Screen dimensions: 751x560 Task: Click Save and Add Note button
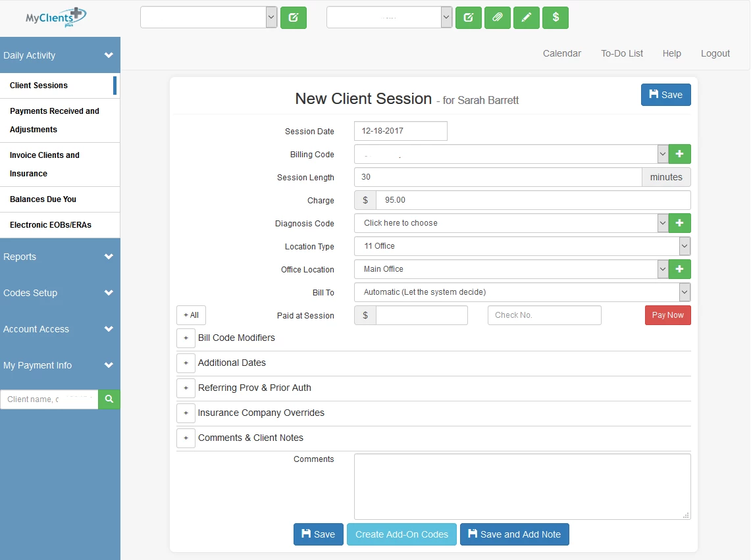(x=515, y=534)
